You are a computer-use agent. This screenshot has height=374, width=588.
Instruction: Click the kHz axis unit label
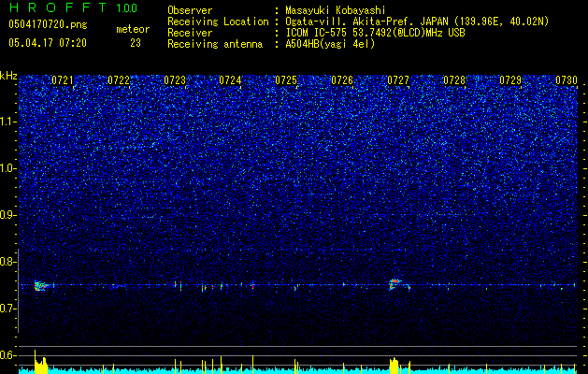[8, 76]
